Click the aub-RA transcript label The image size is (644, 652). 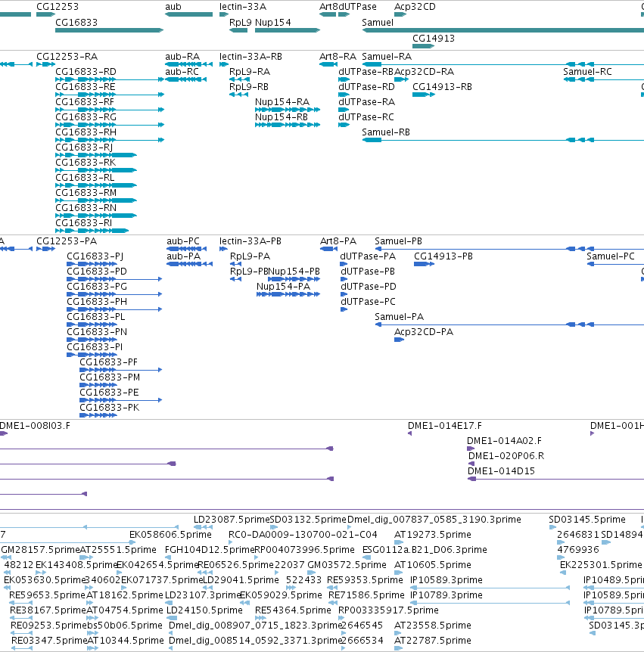point(182,57)
